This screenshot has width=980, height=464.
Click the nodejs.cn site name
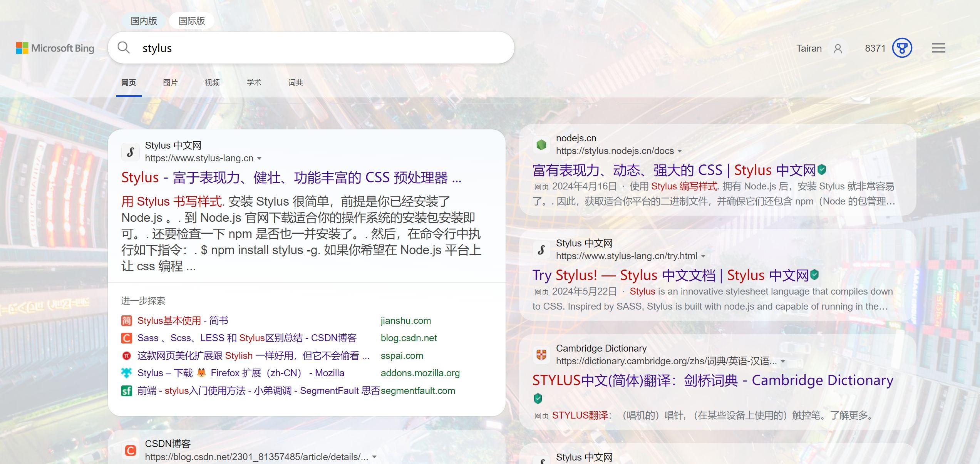coord(576,138)
